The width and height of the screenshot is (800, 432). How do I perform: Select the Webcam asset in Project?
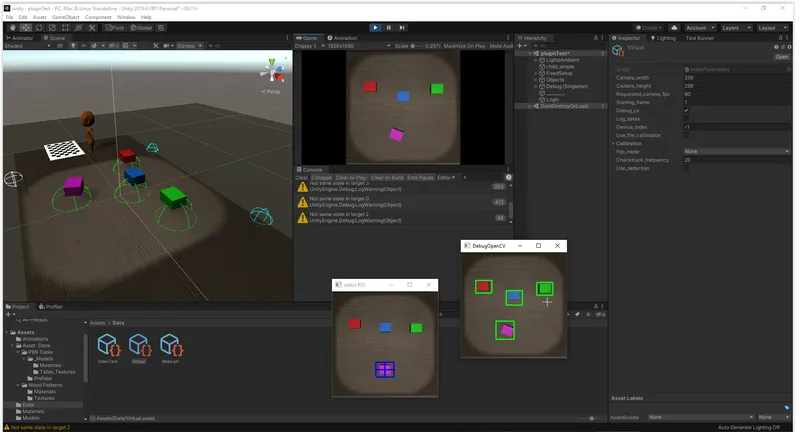pyautogui.click(x=170, y=349)
